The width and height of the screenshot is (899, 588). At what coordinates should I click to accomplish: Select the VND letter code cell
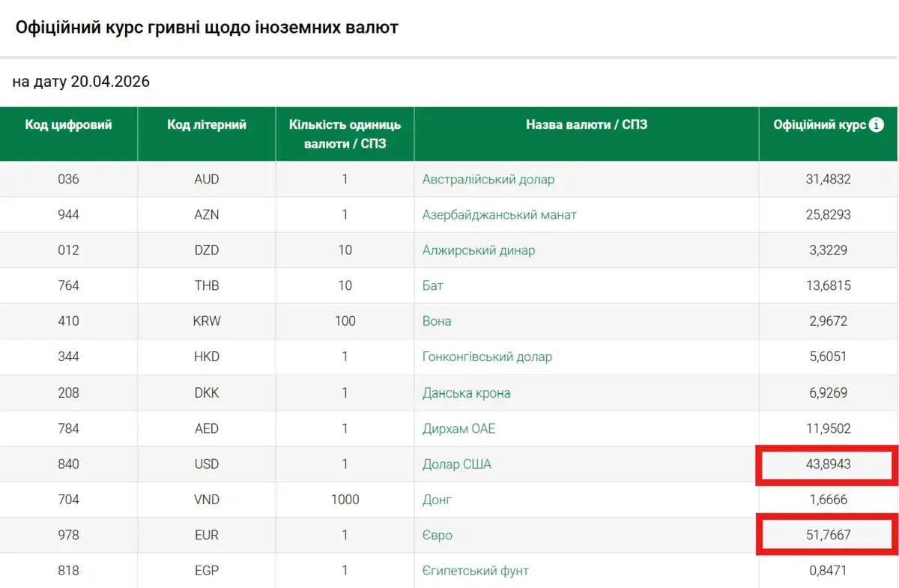pyautogui.click(x=207, y=500)
